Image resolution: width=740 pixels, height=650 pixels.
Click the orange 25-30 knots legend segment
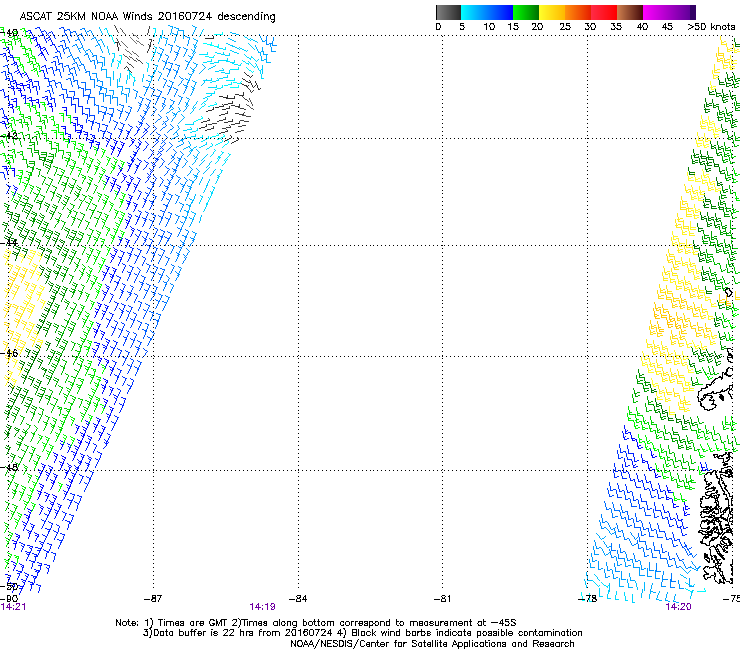578,12
